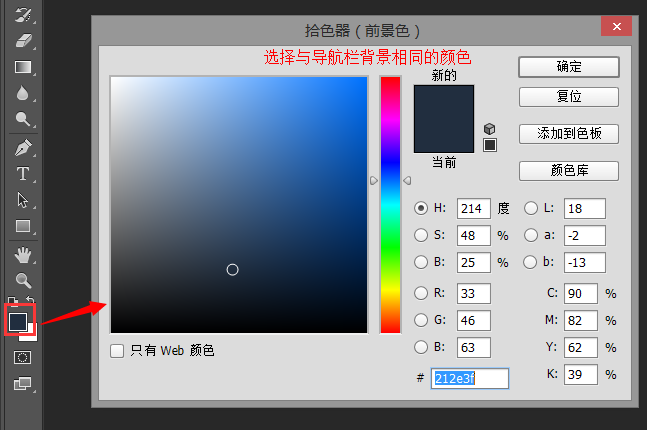
Task: Select the Blur tool droplet icon
Action: (x=23, y=94)
